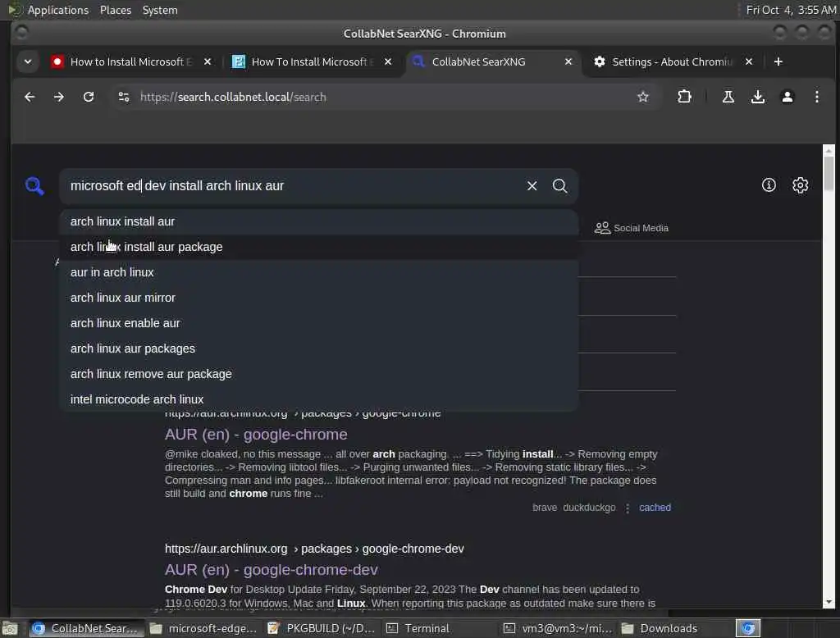Switch to Settings - About Chromium tab
The height and width of the screenshot is (638, 840).
coord(672,62)
